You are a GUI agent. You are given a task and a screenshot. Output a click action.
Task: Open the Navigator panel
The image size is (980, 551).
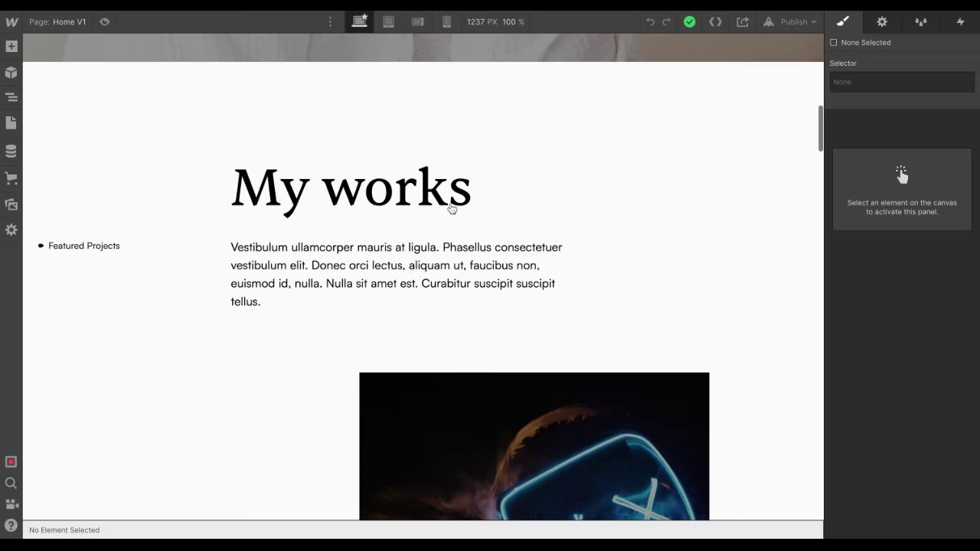(x=11, y=97)
